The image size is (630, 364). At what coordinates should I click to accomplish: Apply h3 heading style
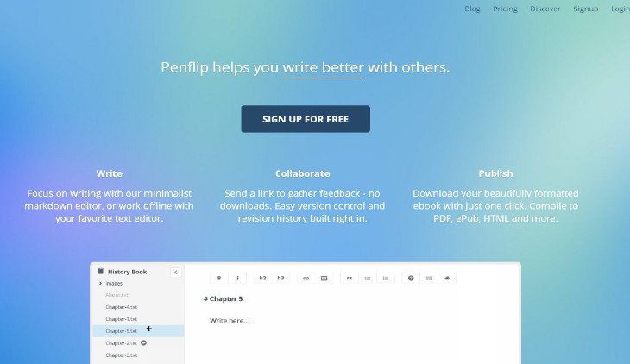pos(280,278)
